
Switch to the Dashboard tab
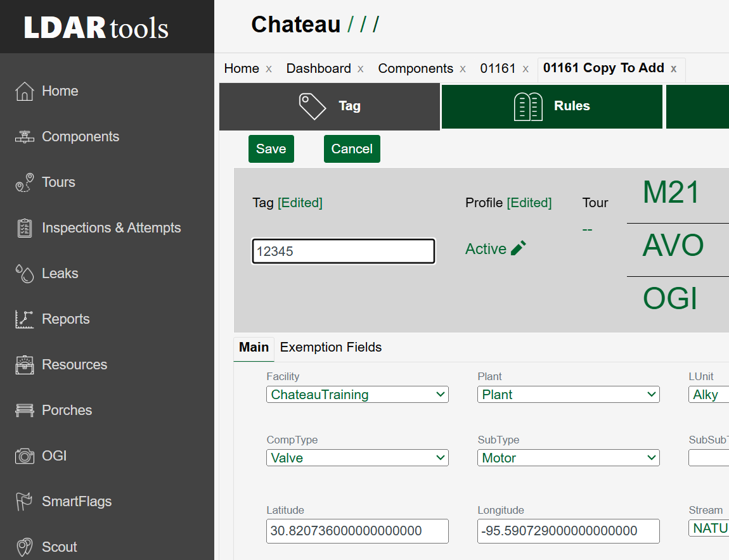coord(318,69)
